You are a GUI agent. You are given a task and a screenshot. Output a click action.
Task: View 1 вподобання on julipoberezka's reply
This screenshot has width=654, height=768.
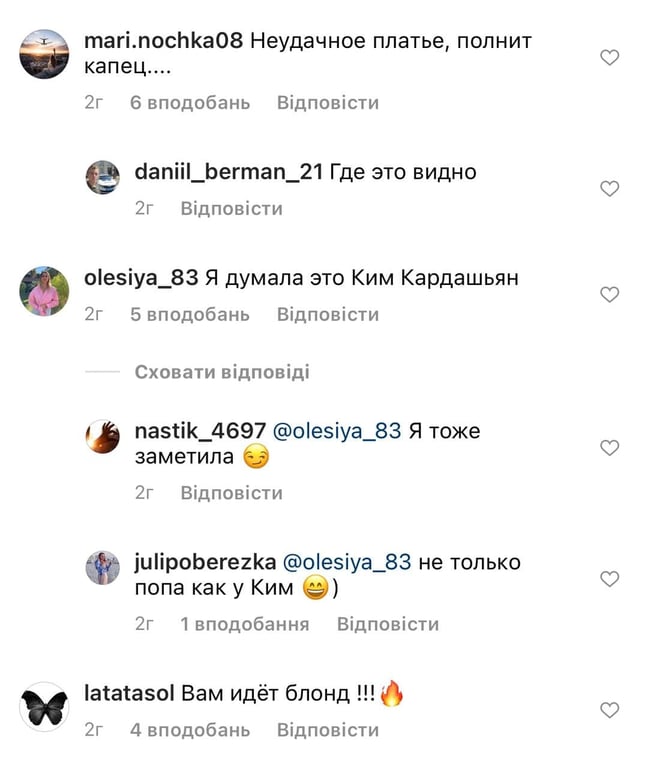pos(244,624)
